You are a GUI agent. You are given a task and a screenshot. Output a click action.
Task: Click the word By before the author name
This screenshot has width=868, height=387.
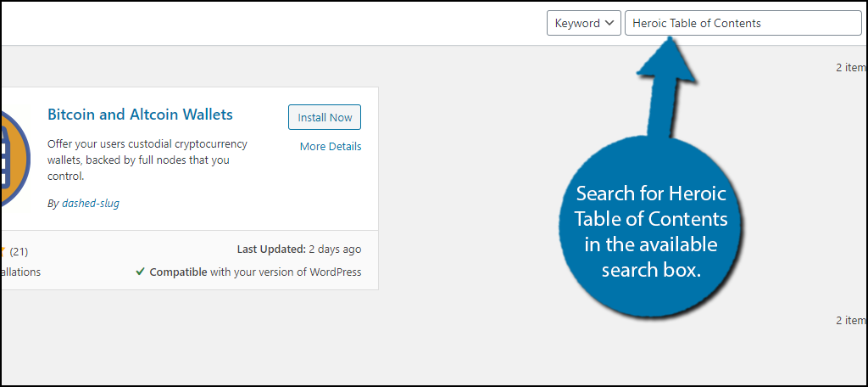pyautogui.click(x=53, y=204)
